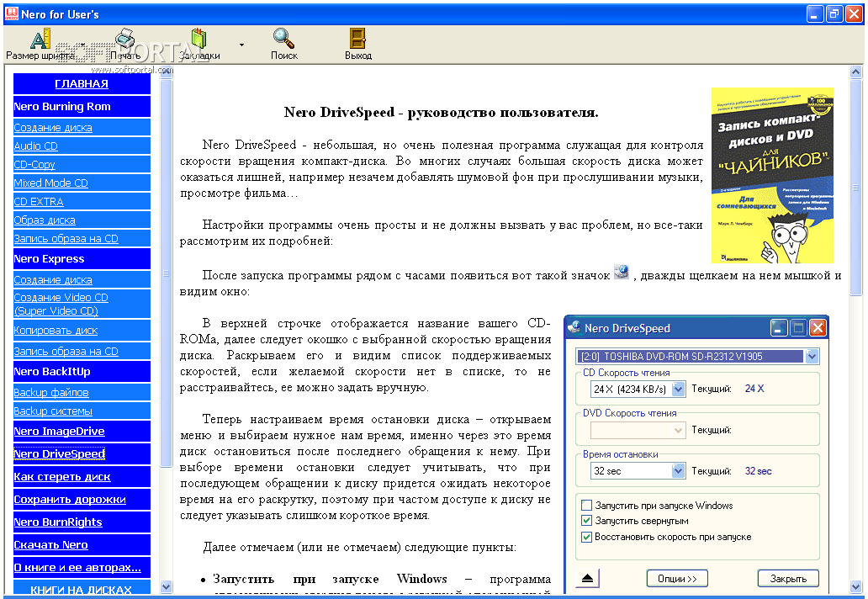Click the Nero for User's title bar app icon

11,13
